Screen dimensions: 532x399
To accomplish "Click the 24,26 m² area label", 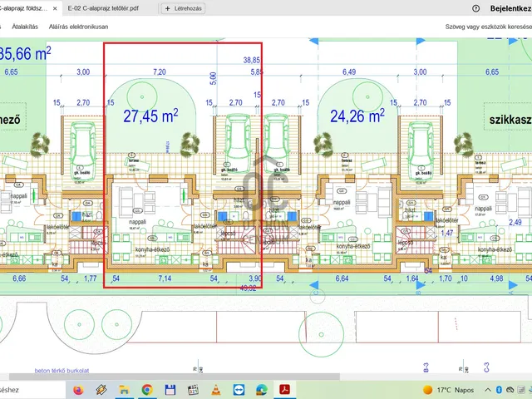I will coord(357,116).
